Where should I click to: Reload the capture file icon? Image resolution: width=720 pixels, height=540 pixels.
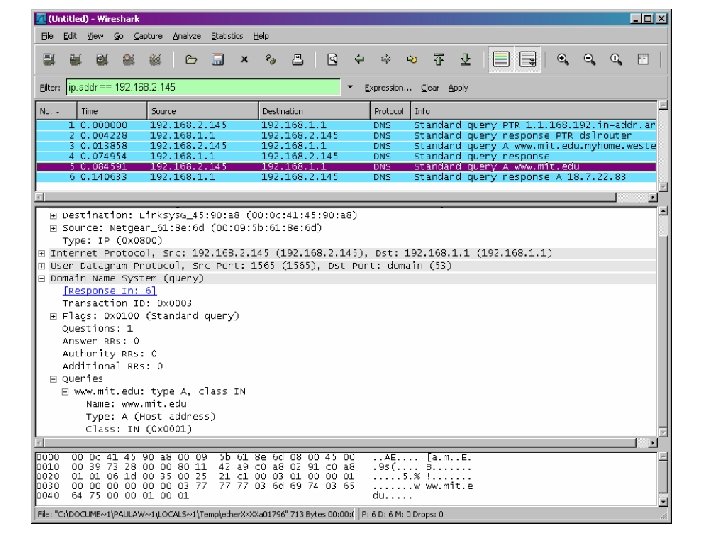271,60
